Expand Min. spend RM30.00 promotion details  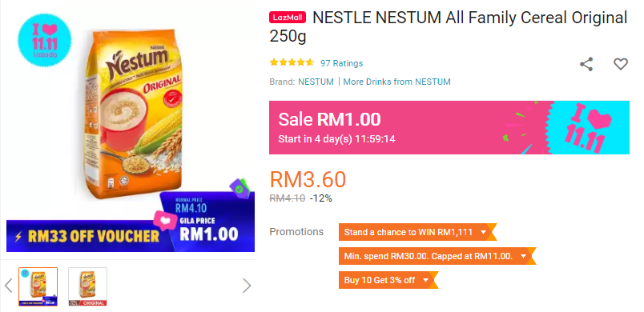[x=437, y=256]
